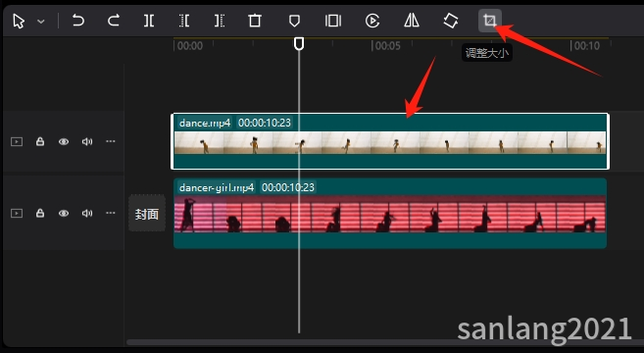Lock the dancer-girl.mp4 track
Image resolution: width=644 pixels, height=353 pixels.
pos(40,213)
